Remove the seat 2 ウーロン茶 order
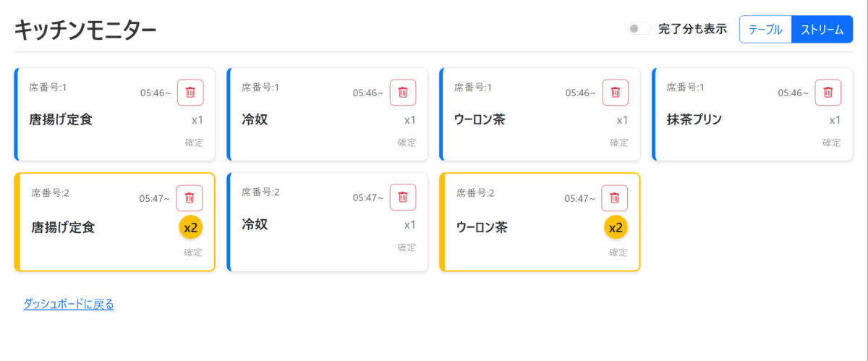This screenshot has height=361, width=868. pyautogui.click(x=615, y=198)
